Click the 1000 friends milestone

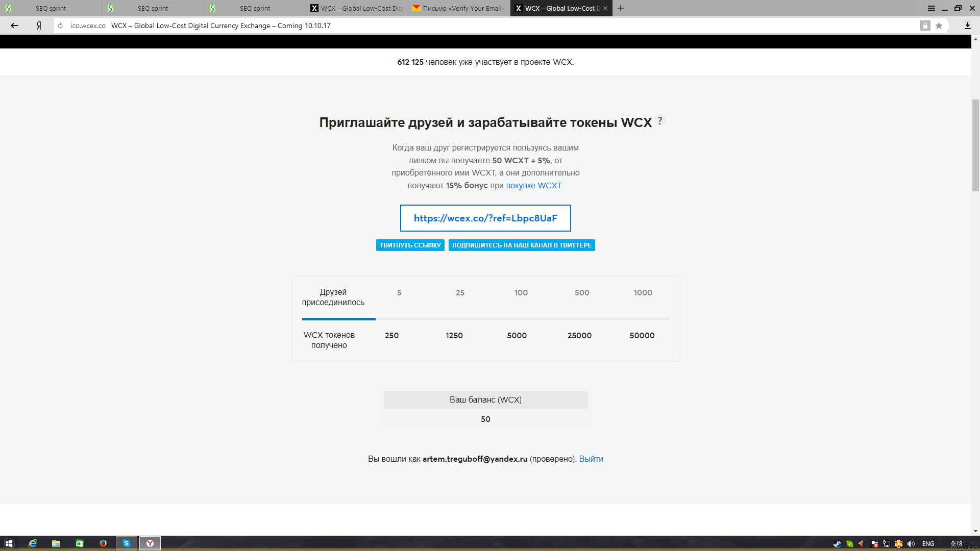643,292
